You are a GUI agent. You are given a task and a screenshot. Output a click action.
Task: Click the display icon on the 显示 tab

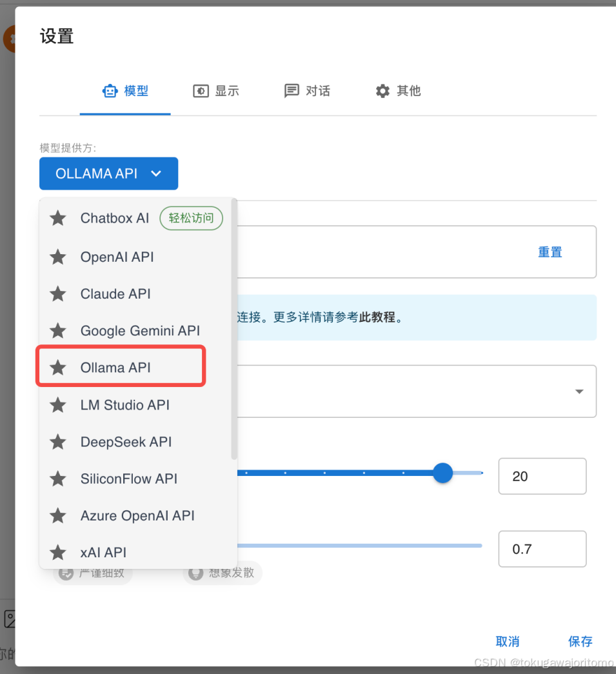(201, 91)
